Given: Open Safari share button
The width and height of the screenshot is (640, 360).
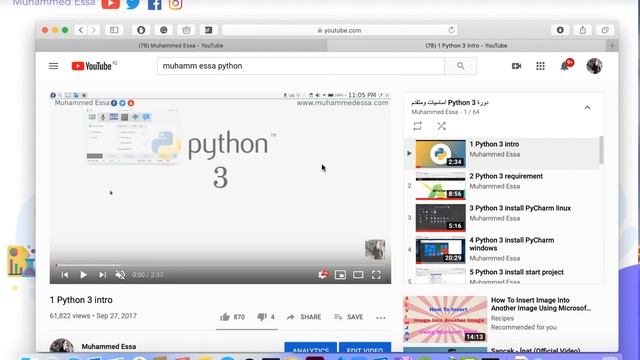Looking at the screenshot, I should tap(582, 30).
